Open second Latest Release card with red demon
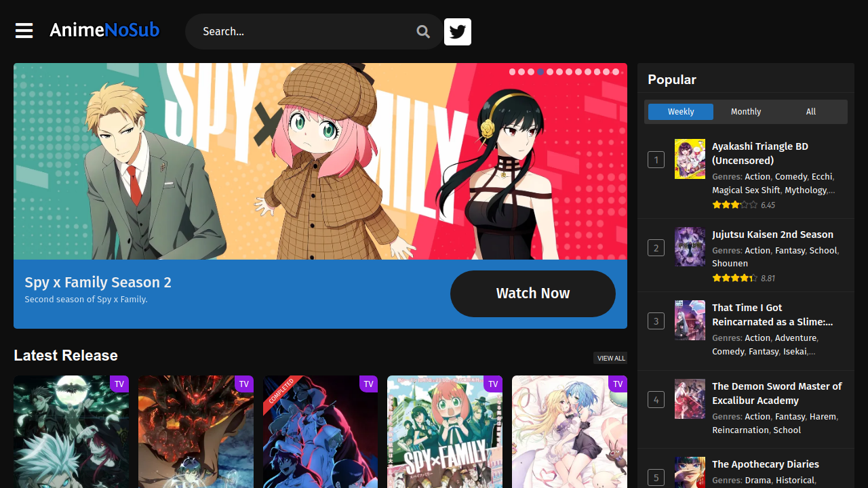This screenshot has height=488, width=868. coord(196,432)
